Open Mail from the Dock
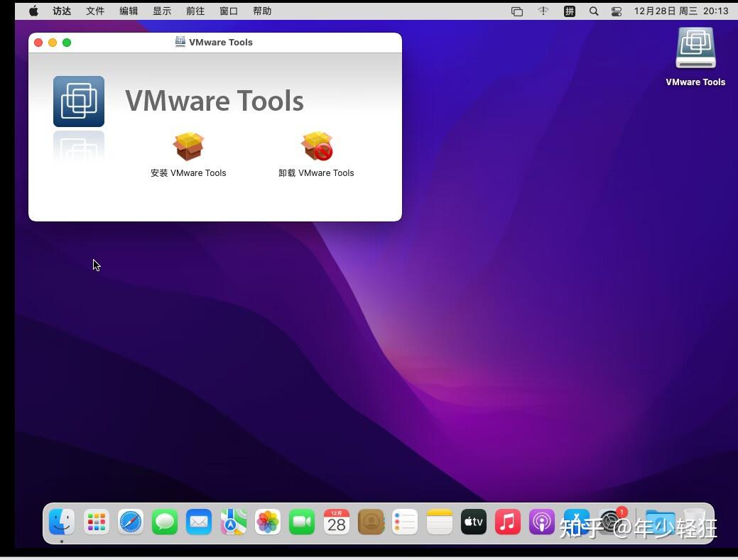 198,522
